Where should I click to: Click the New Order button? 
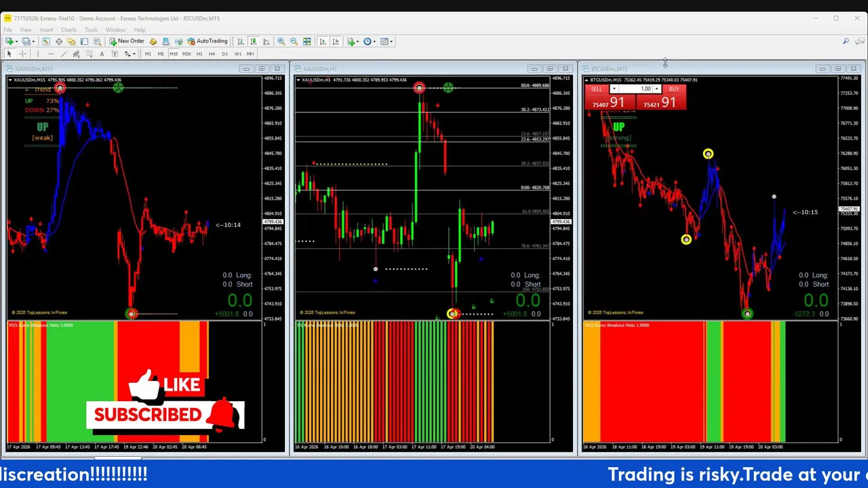pos(127,41)
